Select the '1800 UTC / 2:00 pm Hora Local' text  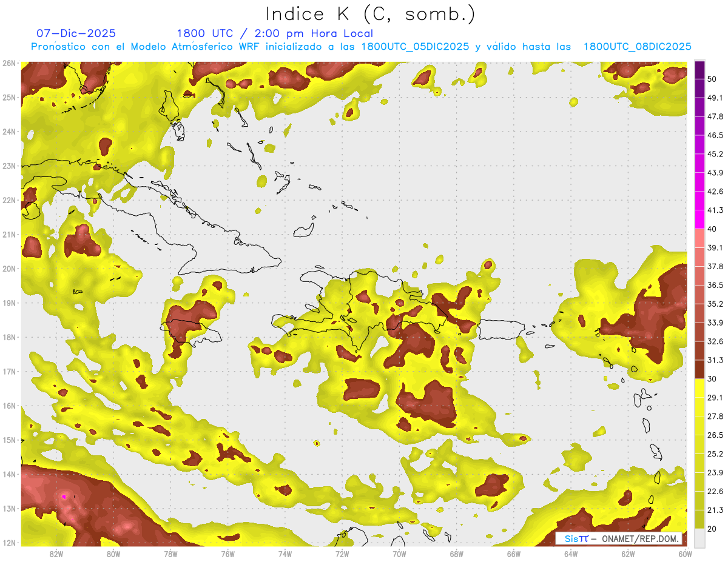point(275,33)
